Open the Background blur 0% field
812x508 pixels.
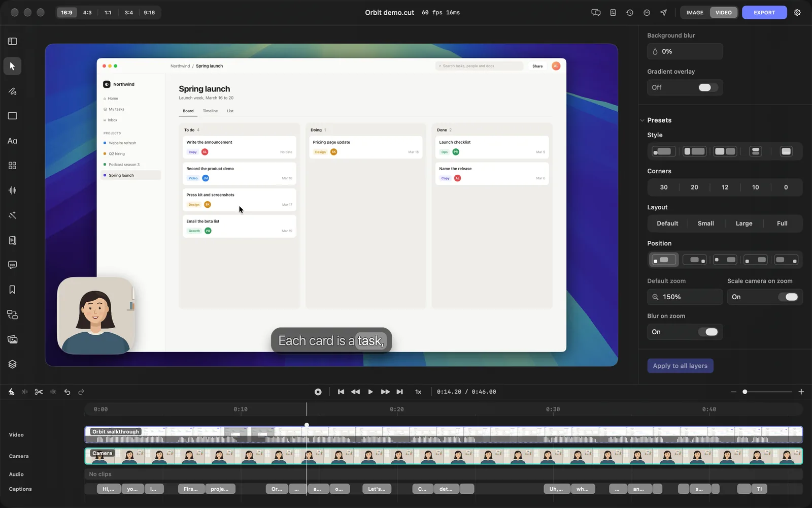685,51
